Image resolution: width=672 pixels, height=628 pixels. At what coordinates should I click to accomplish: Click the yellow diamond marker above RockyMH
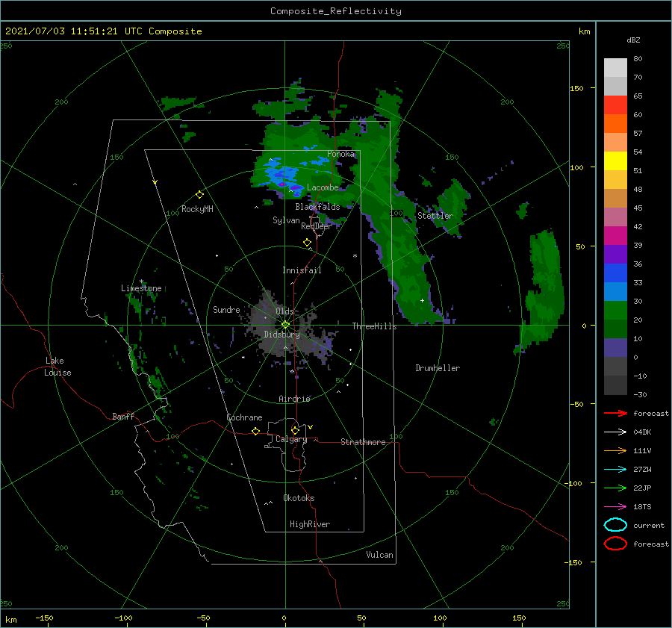(x=199, y=195)
